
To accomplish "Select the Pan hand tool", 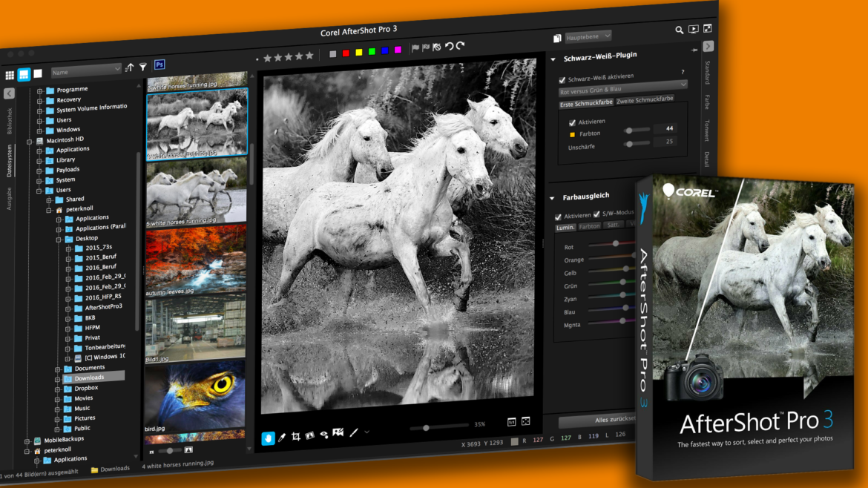I will 268,438.
